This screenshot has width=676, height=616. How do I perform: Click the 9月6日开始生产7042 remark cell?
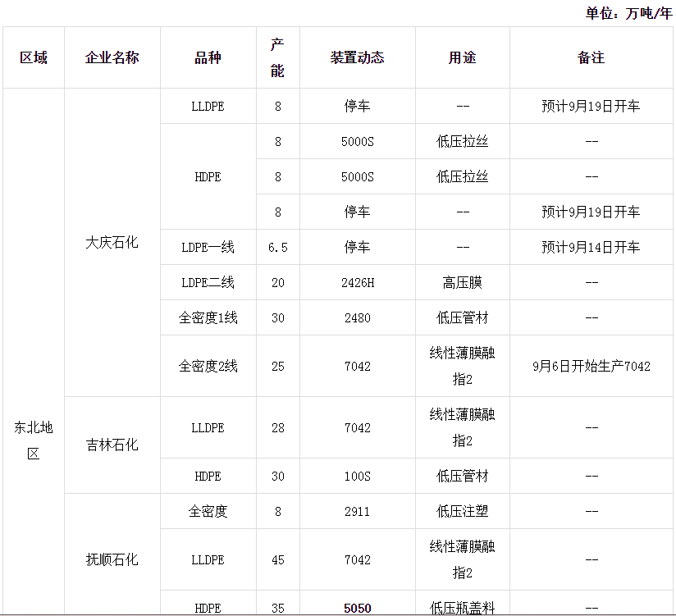coord(591,367)
